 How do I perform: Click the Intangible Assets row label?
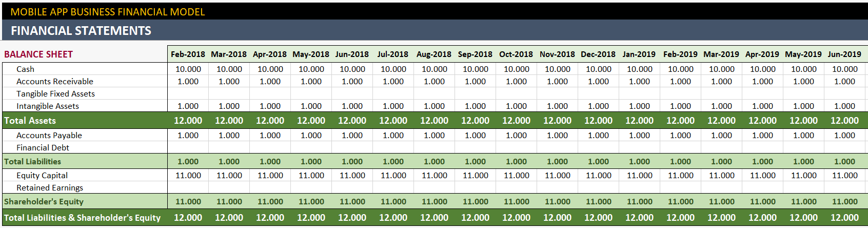pos(48,106)
